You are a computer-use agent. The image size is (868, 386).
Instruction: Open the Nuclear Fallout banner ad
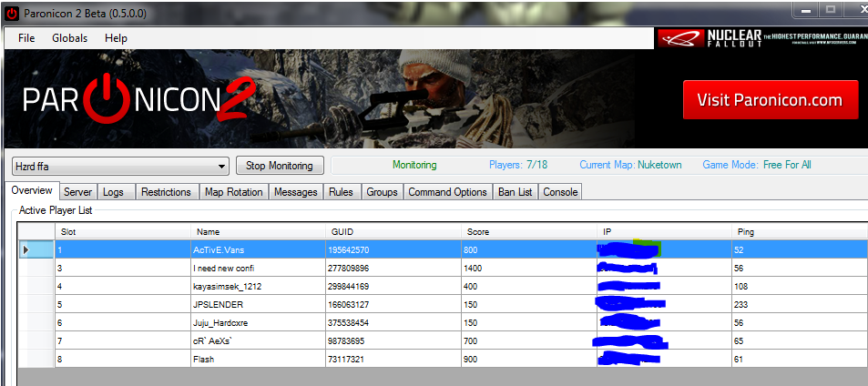coord(762,38)
